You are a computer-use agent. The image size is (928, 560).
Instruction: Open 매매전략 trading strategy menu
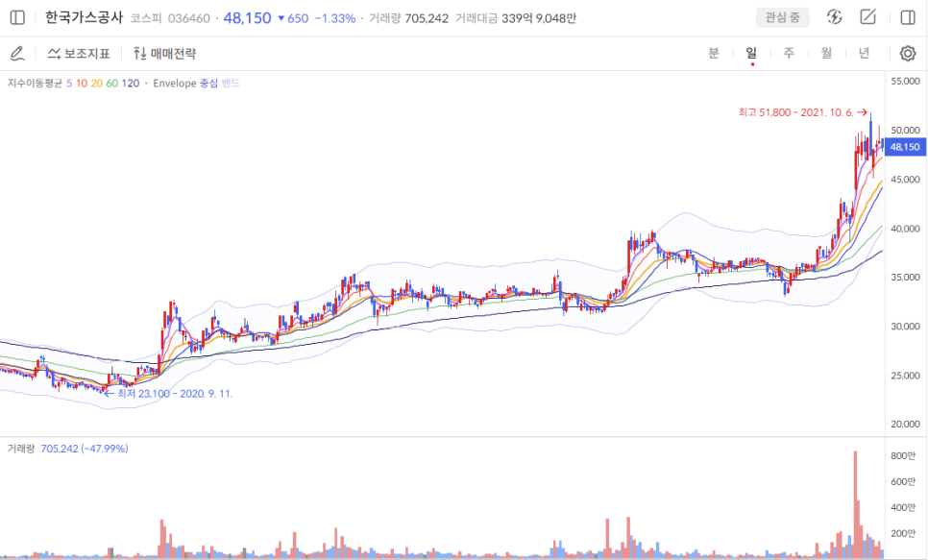click(164, 54)
